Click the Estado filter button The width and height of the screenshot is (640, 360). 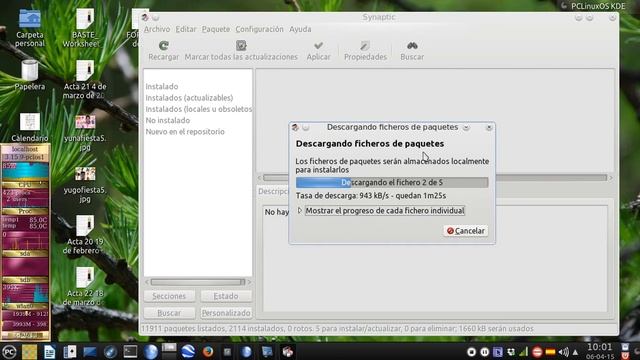click(226, 296)
